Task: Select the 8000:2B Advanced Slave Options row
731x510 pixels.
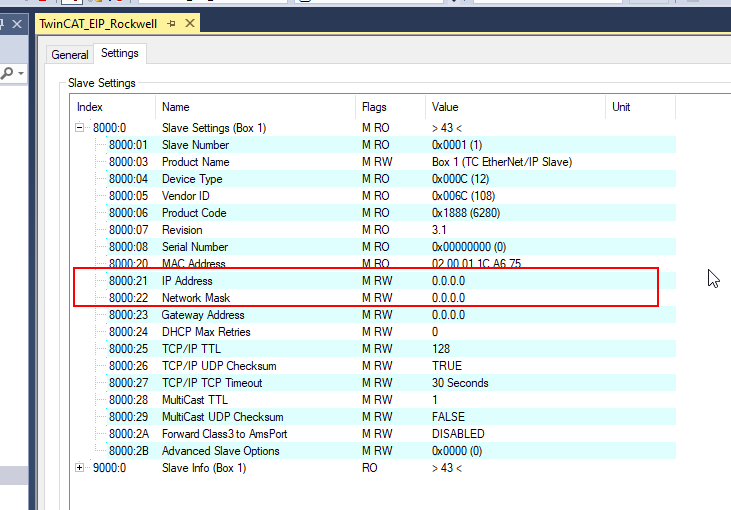Action: [373, 451]
